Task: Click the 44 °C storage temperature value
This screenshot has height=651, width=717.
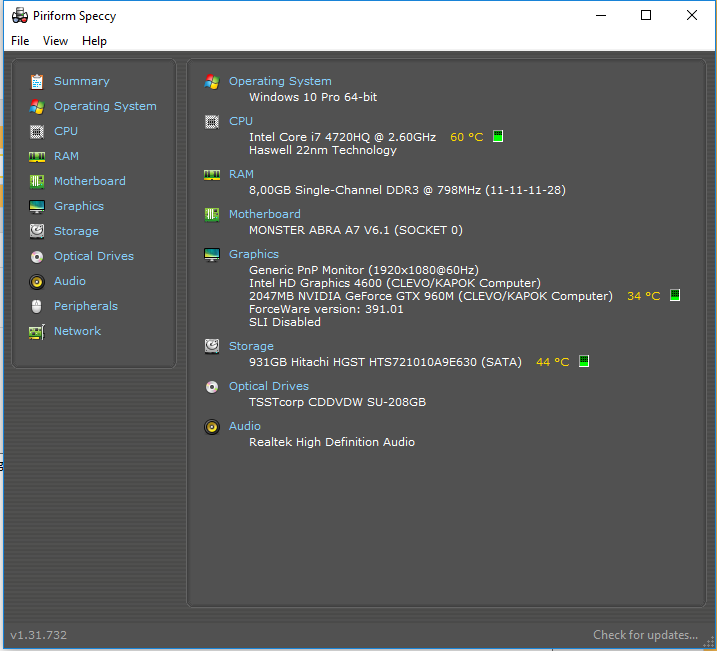Action: click(x=552, y=362)
